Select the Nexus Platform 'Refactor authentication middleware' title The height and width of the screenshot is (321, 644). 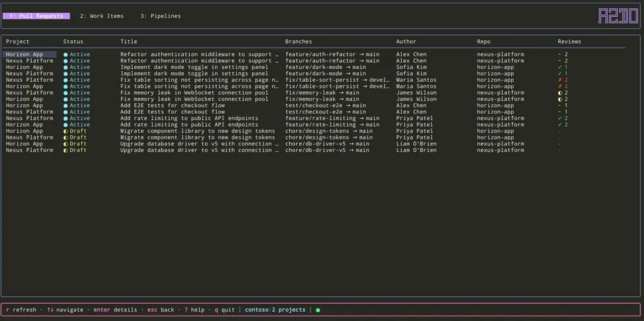[x=200, y=61]
